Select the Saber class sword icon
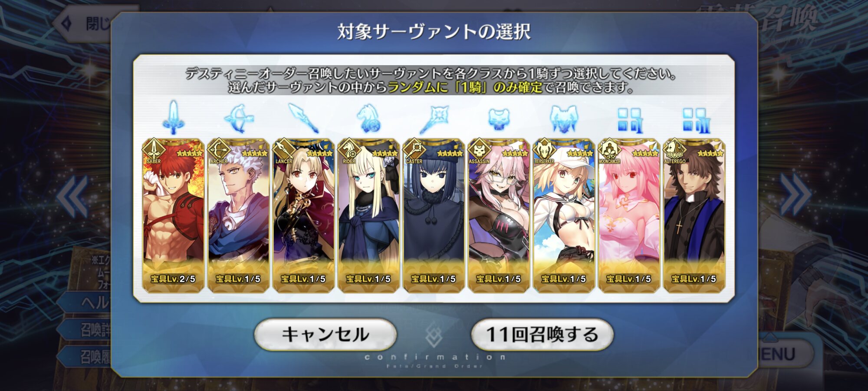The image size is (868, 391). click(x=173, y=118)
